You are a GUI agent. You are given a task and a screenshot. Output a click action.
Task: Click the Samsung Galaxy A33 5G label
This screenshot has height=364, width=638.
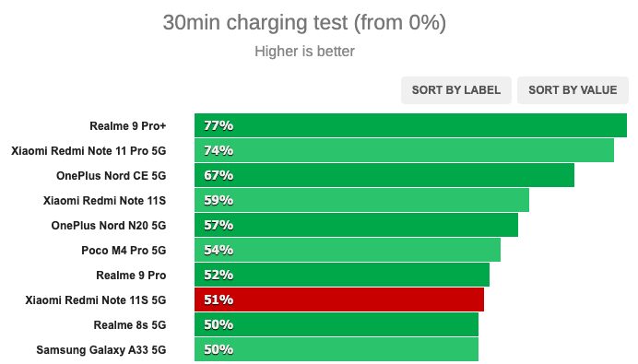(101, 350)
